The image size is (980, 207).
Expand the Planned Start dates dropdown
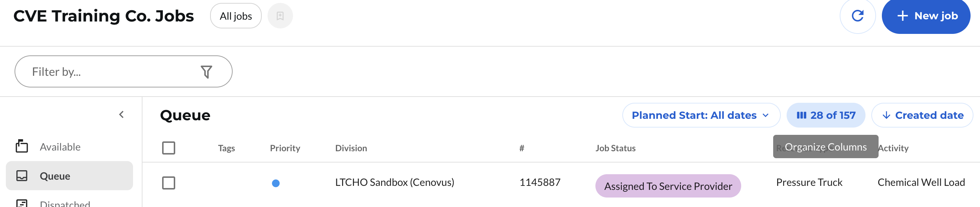(x=701, y=115)
